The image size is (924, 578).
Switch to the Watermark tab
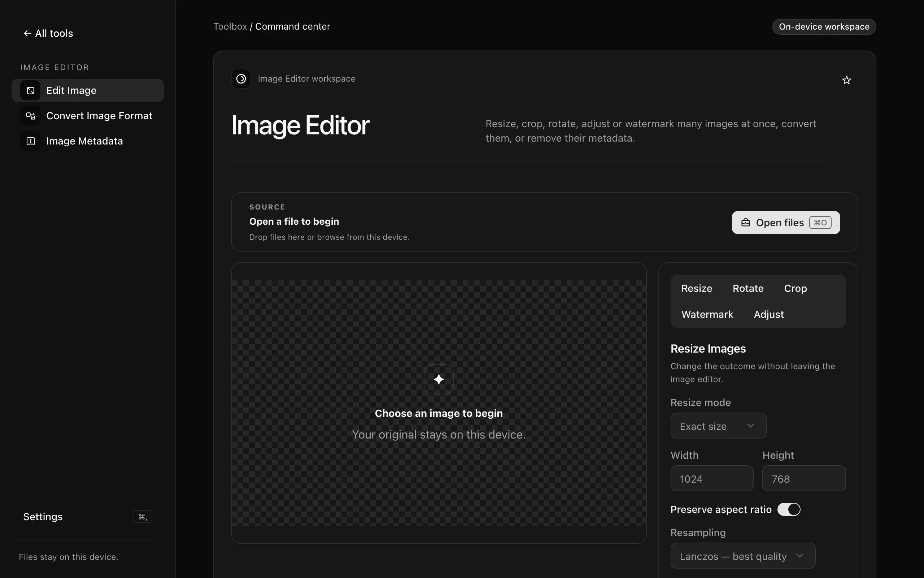click(707, 314)
